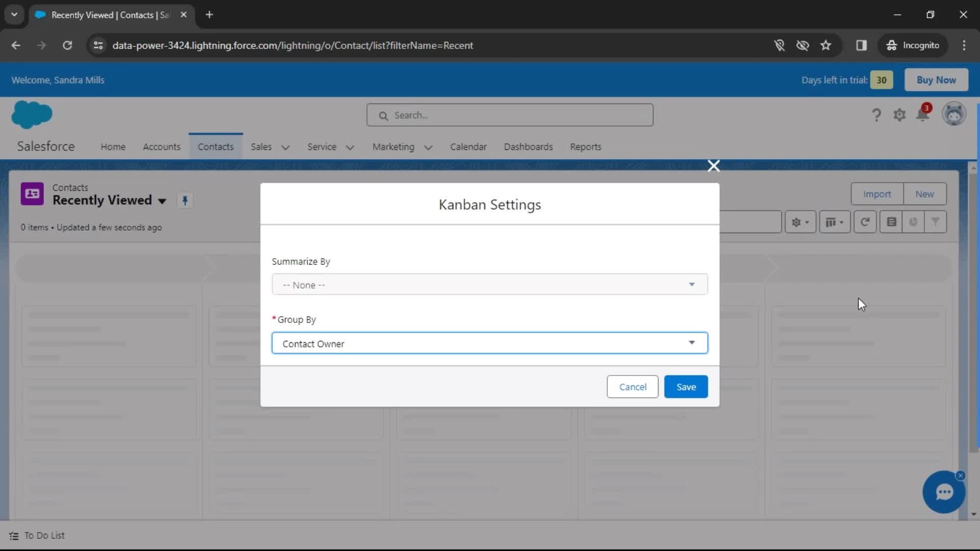
Task: Click the inline edit list icon
Action: [891, 222]
